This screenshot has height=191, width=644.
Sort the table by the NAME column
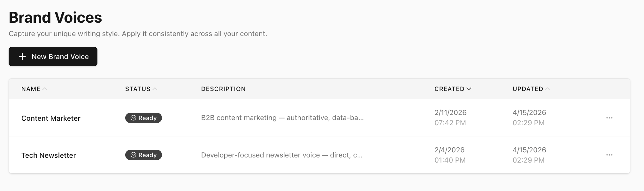click(31, 89)
